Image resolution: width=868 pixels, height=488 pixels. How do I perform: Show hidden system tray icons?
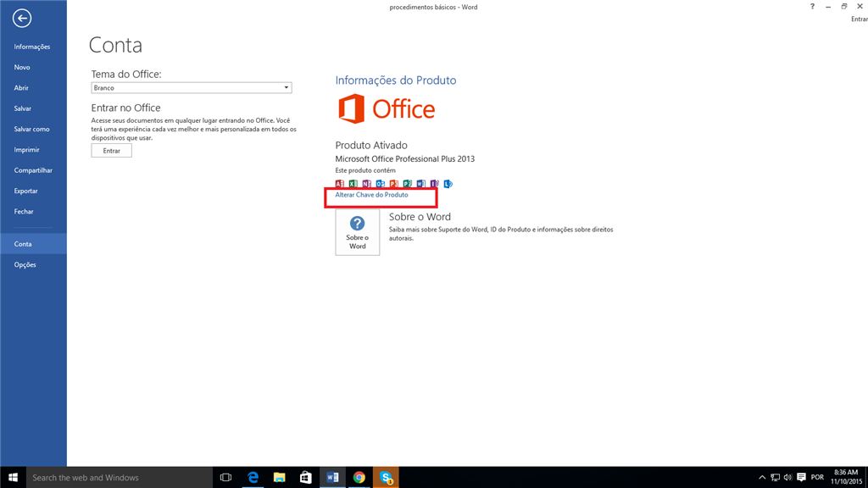[762, 478]
